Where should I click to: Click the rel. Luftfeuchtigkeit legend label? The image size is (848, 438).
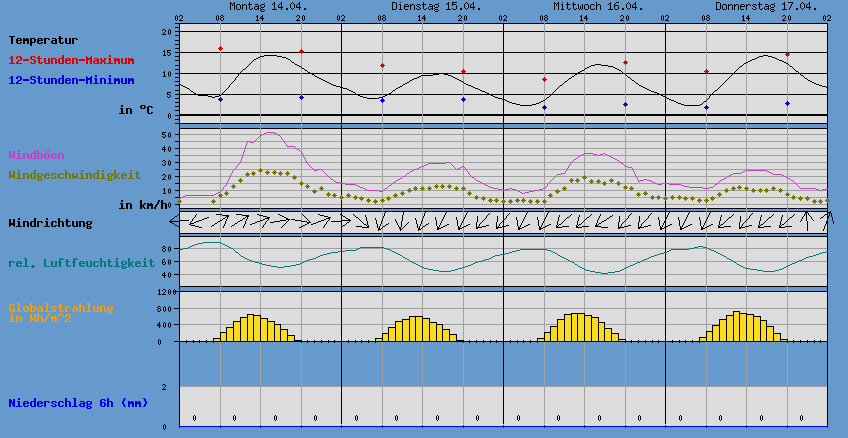81,263
